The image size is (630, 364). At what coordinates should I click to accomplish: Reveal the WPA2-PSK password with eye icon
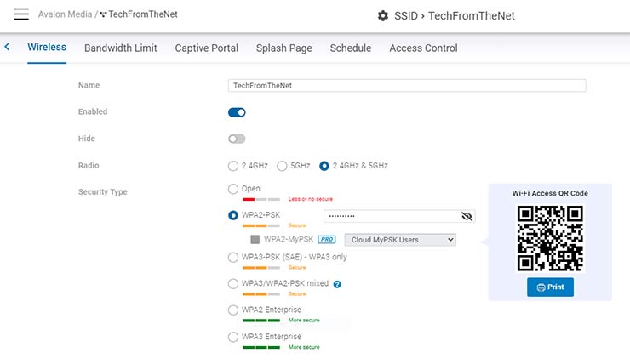466,217
